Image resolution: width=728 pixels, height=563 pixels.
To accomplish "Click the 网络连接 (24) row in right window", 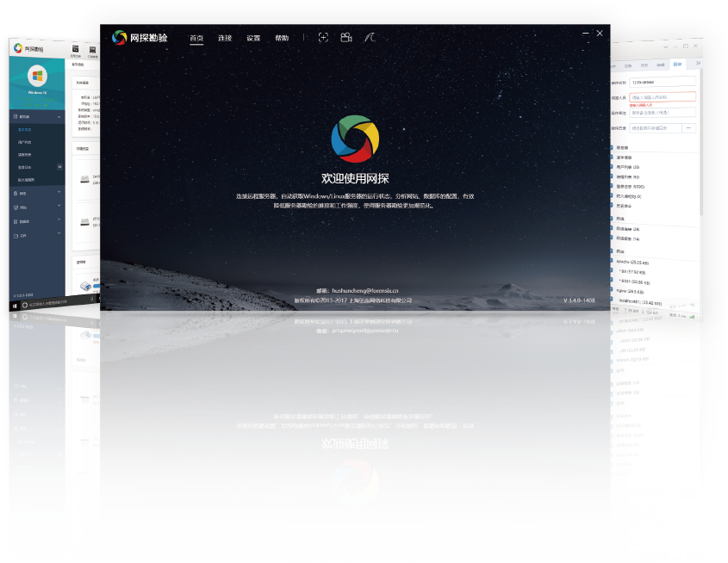I will (628, 229).
